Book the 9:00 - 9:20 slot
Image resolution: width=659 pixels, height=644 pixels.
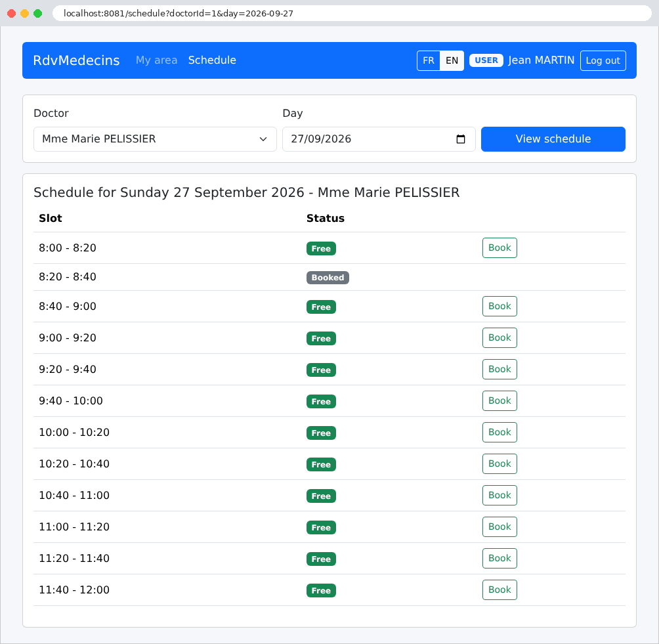click(500, 338)
